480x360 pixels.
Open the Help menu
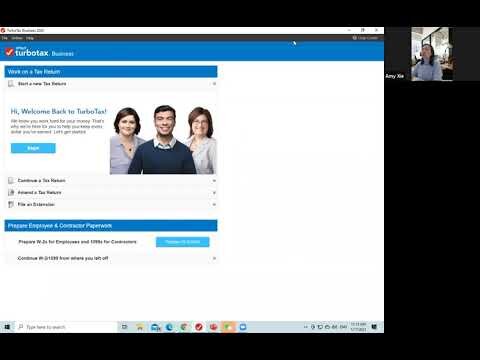click(30, 38)
